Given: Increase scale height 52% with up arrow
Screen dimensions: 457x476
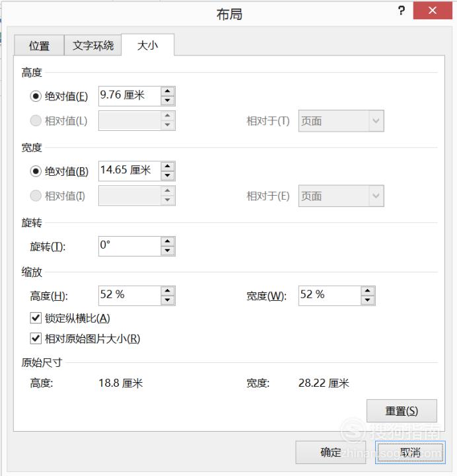Looking at the screenshot, I should [167, 291].
